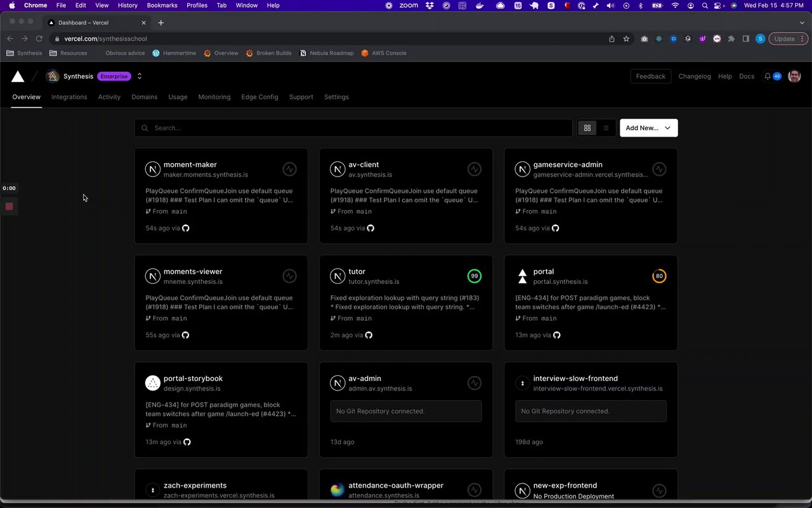Open the Usage tab
Image resolution: width=812 pixels, height=508 pixels.
(x=178, y=97)
